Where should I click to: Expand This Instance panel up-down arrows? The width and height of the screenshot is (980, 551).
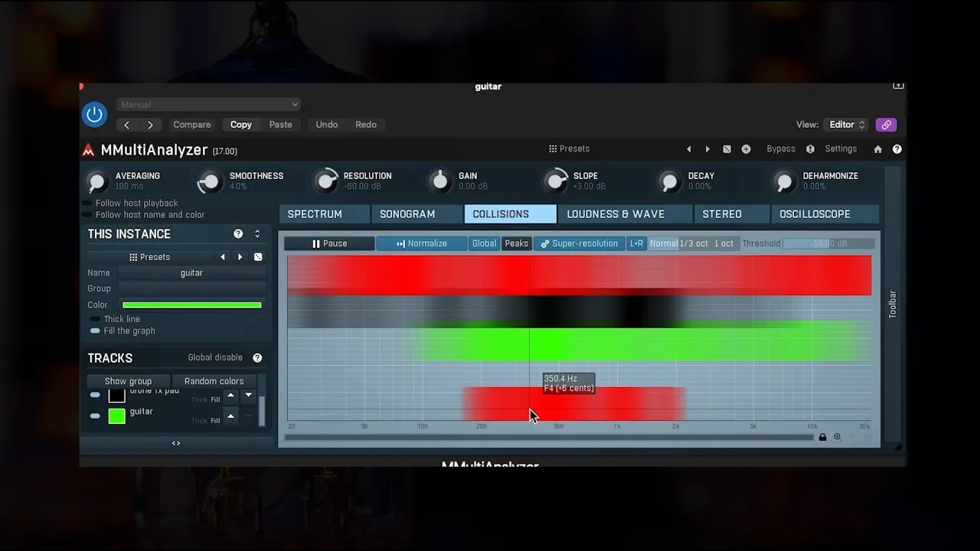click(257, 234)
